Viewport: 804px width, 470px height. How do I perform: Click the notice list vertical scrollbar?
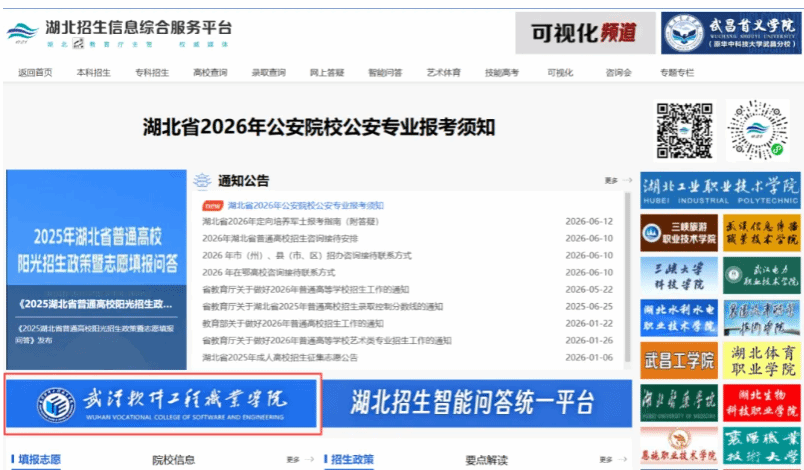point(628,277)
